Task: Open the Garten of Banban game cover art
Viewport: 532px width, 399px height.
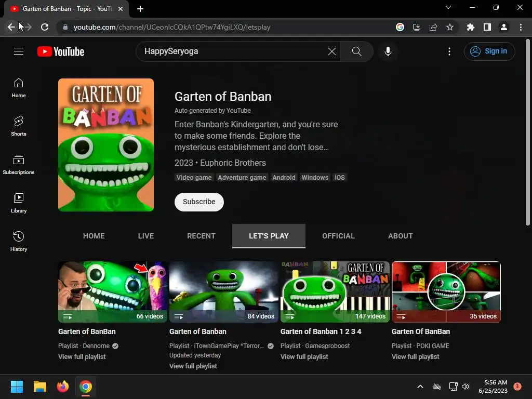Action: pos(106,145)
